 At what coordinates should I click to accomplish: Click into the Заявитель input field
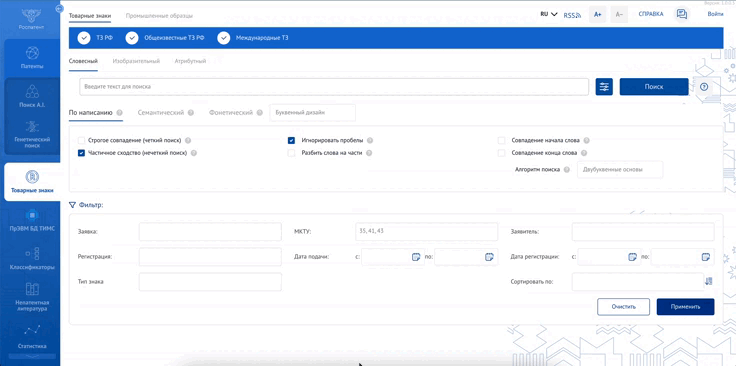[x=643, y=231]
